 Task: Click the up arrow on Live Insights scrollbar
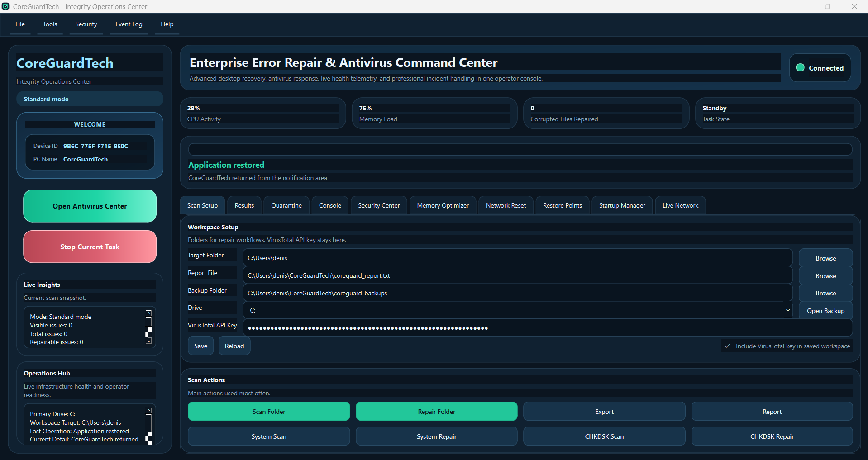tap(148, 313)
